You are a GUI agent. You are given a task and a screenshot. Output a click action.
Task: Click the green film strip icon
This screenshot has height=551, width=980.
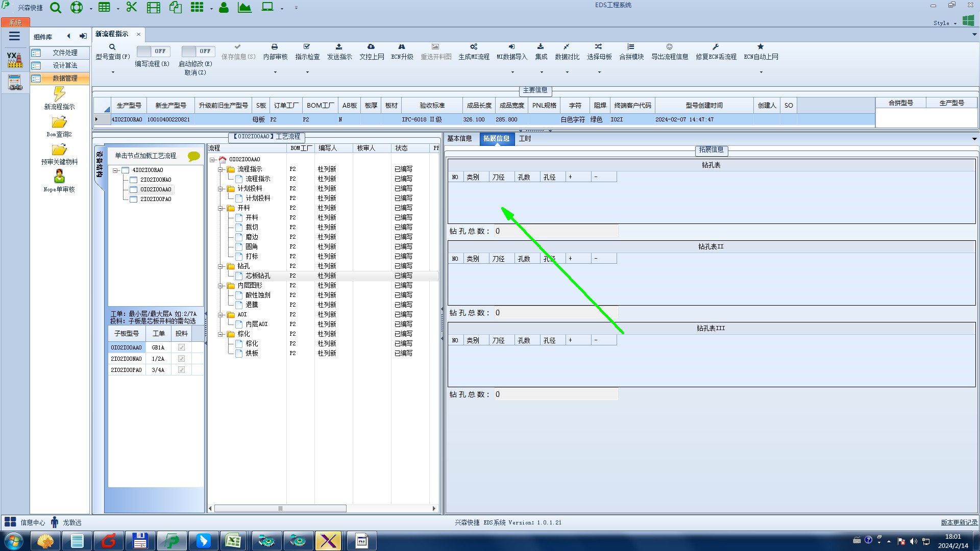point(154,8)
